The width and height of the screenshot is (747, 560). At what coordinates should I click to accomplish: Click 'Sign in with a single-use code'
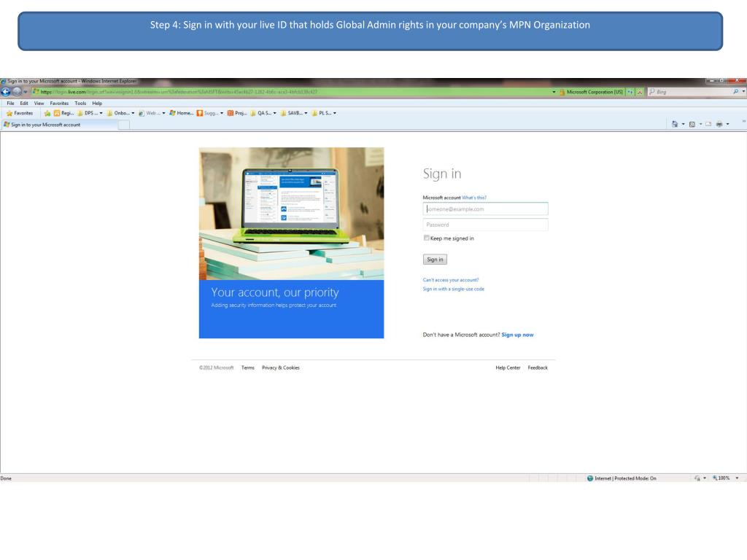pyautogui.click(x=454, y=289)
